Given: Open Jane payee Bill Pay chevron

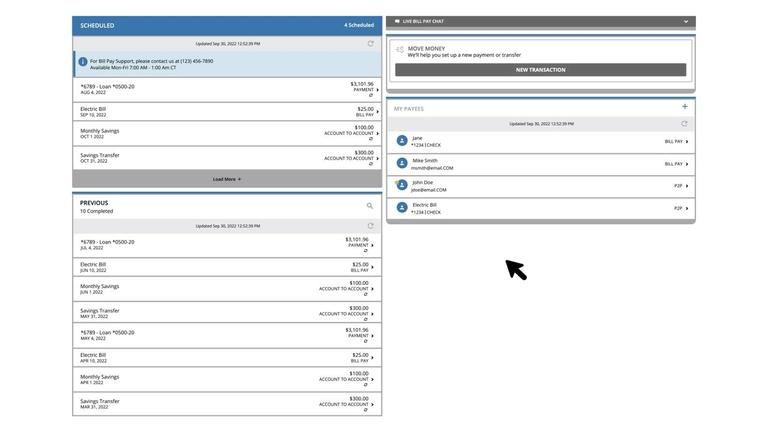Looking at the screenshot, I should (687, 142).
